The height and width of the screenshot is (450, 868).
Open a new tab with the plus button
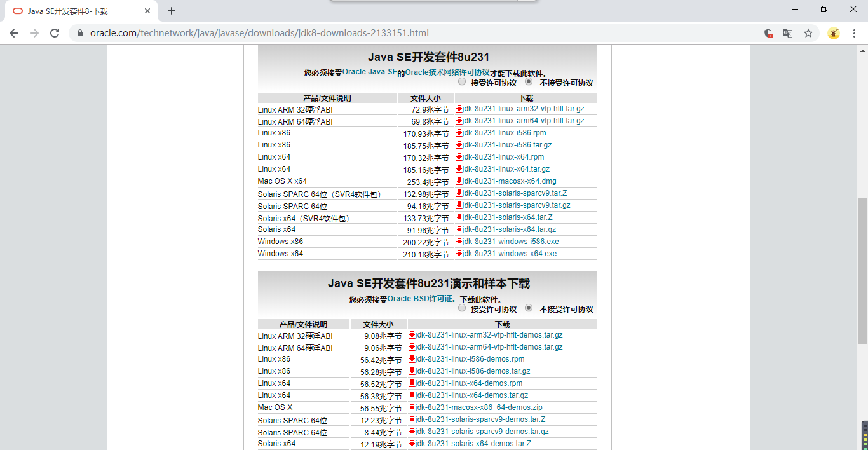tap(172, 11)
